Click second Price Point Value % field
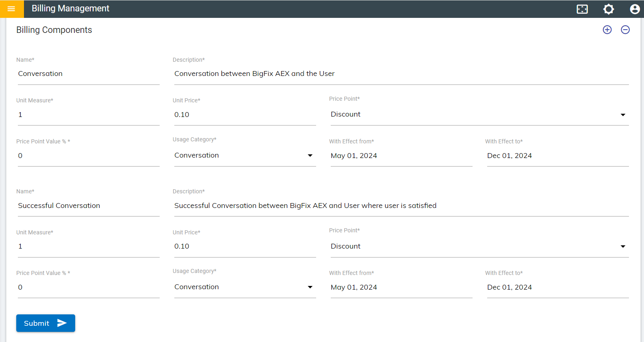This screenshot has height=342, width=644. point(88,288)
